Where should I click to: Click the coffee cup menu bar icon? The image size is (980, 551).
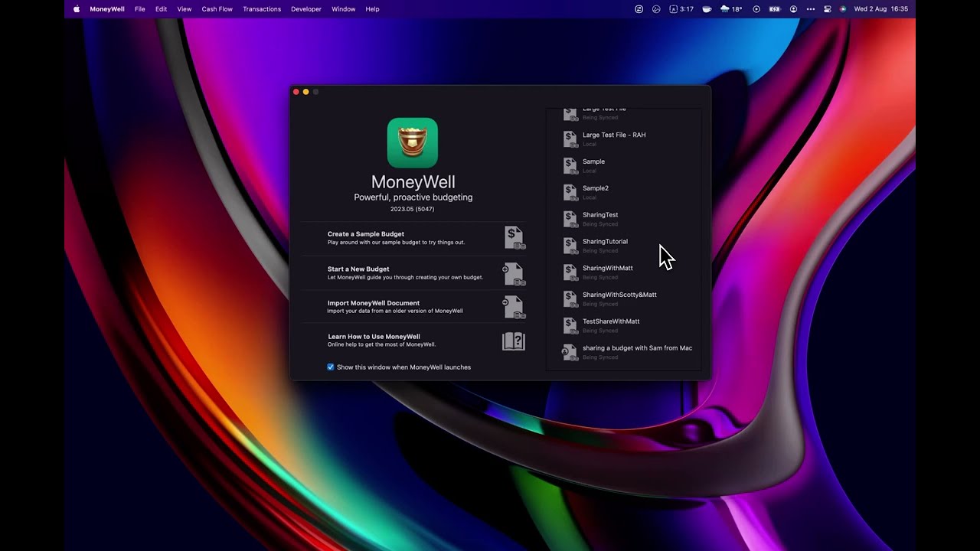707,9
